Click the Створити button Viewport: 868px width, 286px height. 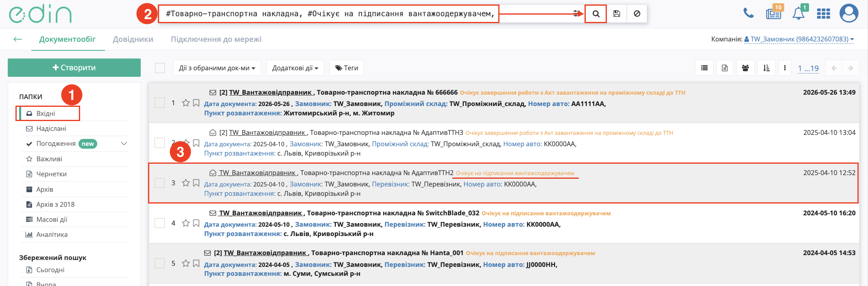pos(74,67)
